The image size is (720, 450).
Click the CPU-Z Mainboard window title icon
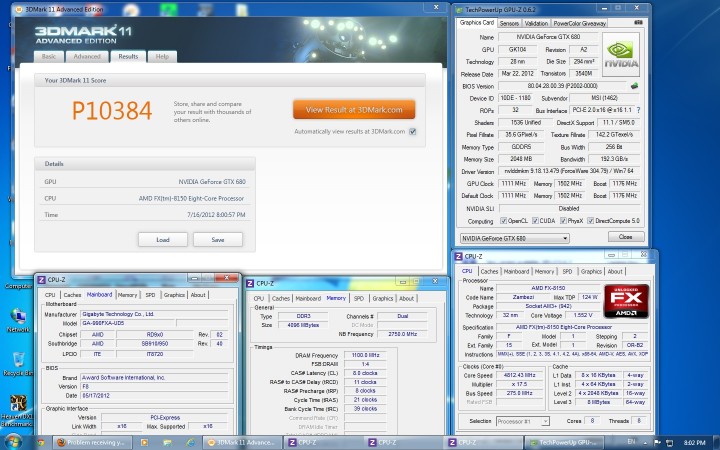[41, 280]
